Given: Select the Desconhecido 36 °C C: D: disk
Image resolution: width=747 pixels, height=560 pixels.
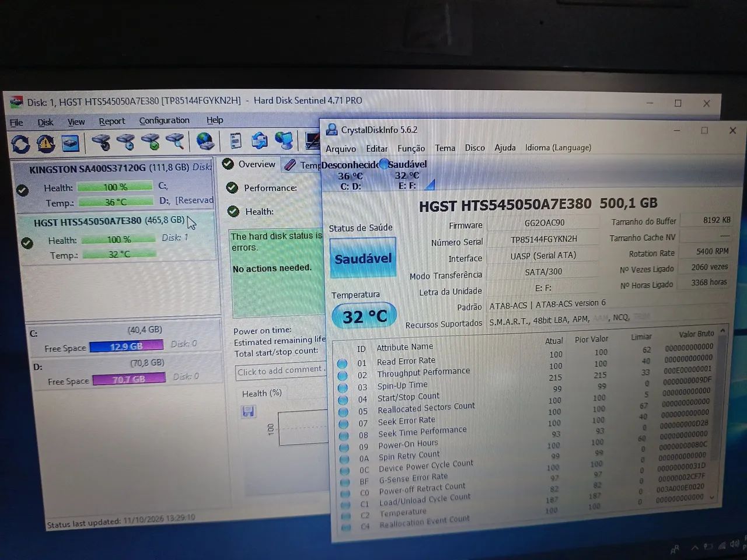Looking at the screenshot, I should [350, 175].
